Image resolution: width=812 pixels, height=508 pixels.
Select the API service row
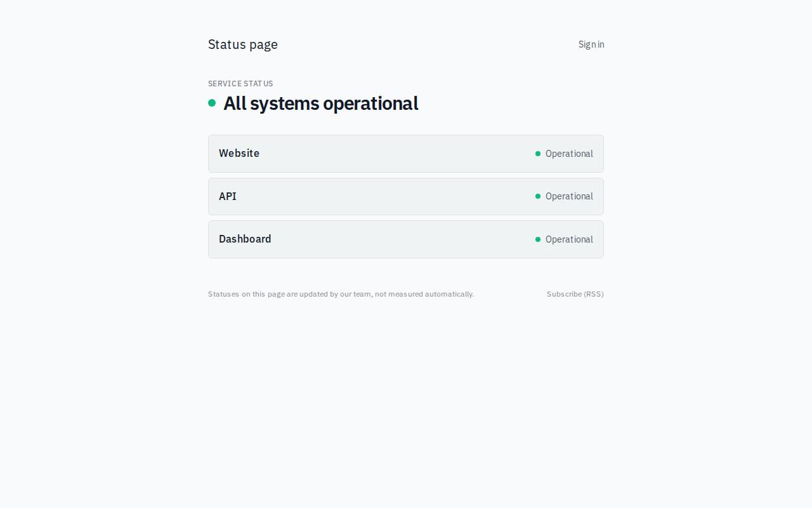(406, 196)
